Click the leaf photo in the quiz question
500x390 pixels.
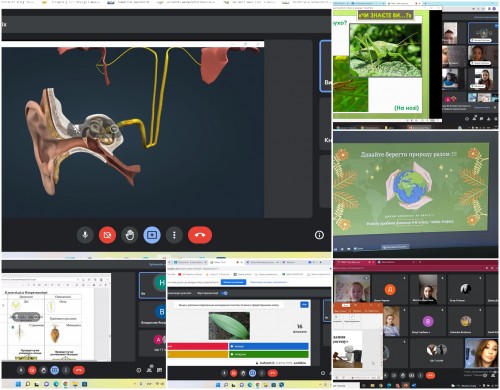click(x=229, y=326)
